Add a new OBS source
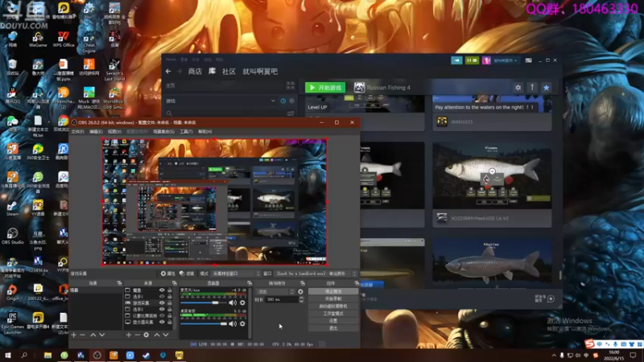Screen dimensions: 644x362 [129, 335]
